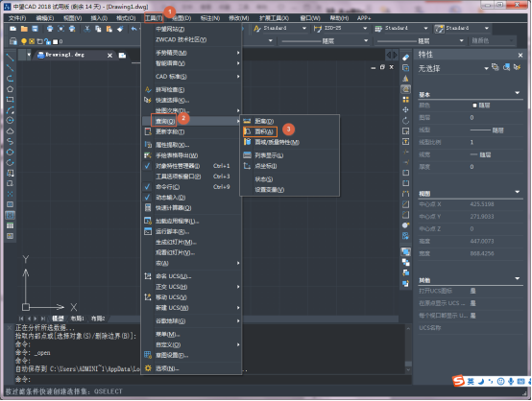Collapse the 视图 section in properties panel

click(x=517, y=192)
